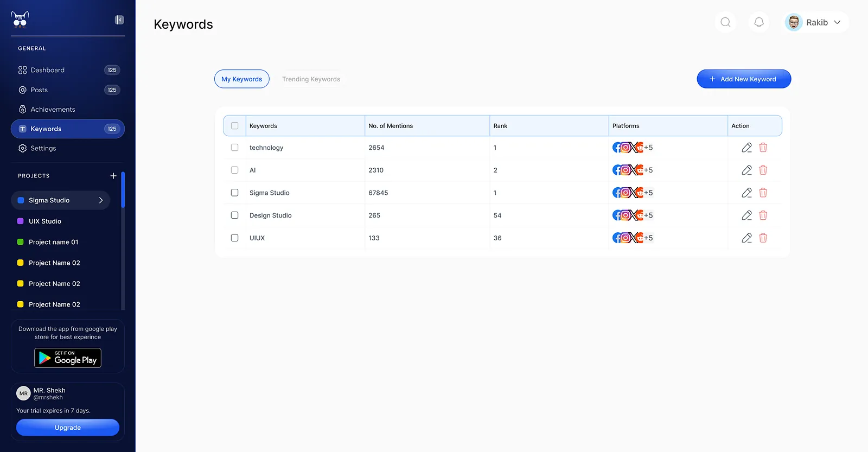This screenshot has height=452, width=868.
Task: Switch to the Trending Keywords tab
Action: (311, 79)
